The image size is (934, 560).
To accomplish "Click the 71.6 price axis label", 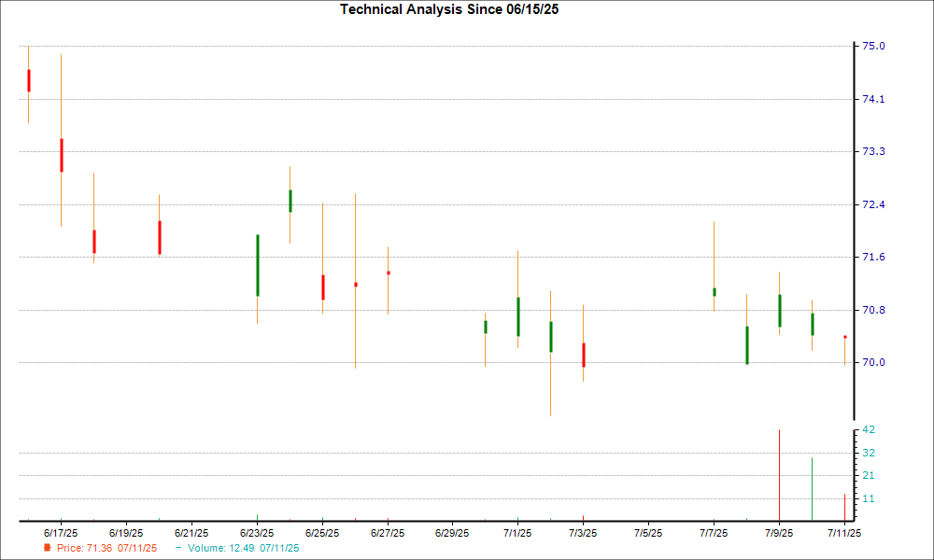I will pyautogui.click(x=873, y=257).
